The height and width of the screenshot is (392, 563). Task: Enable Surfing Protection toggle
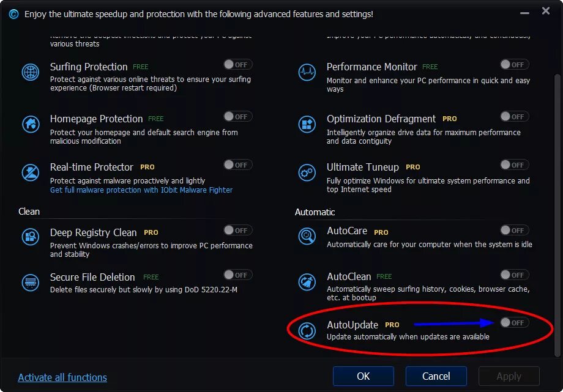238,65
